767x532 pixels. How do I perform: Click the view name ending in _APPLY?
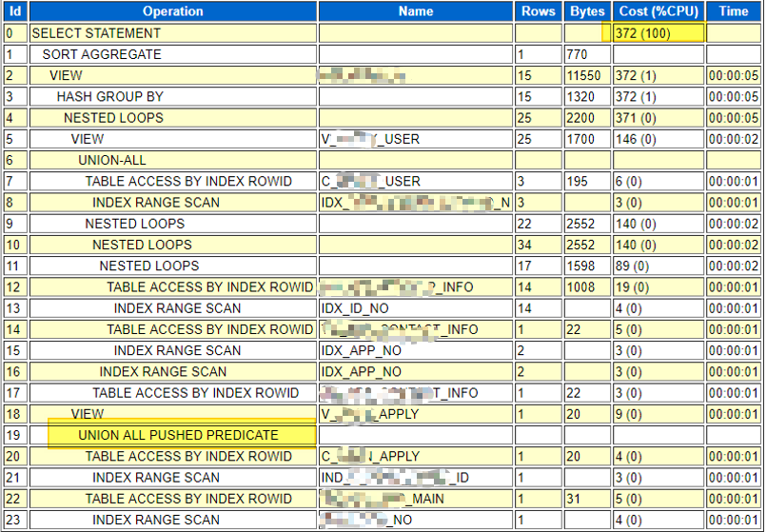pyautogui.click(x=369, y=414)
